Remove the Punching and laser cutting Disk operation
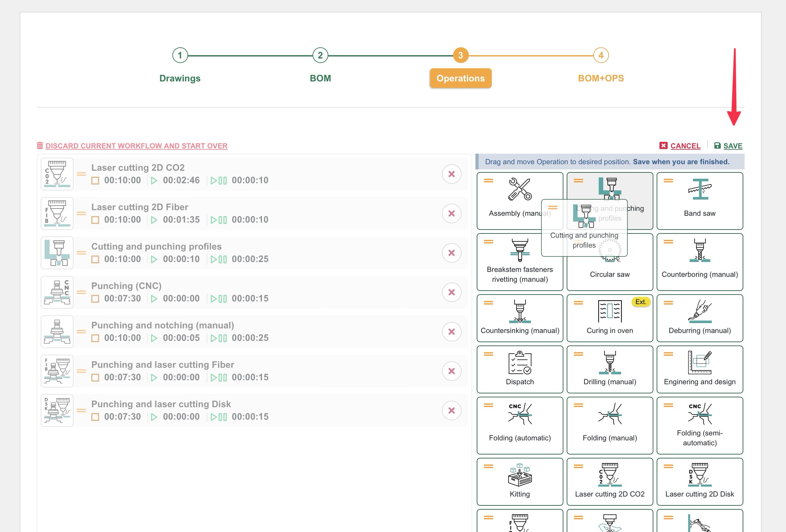 tap(451, 410)
